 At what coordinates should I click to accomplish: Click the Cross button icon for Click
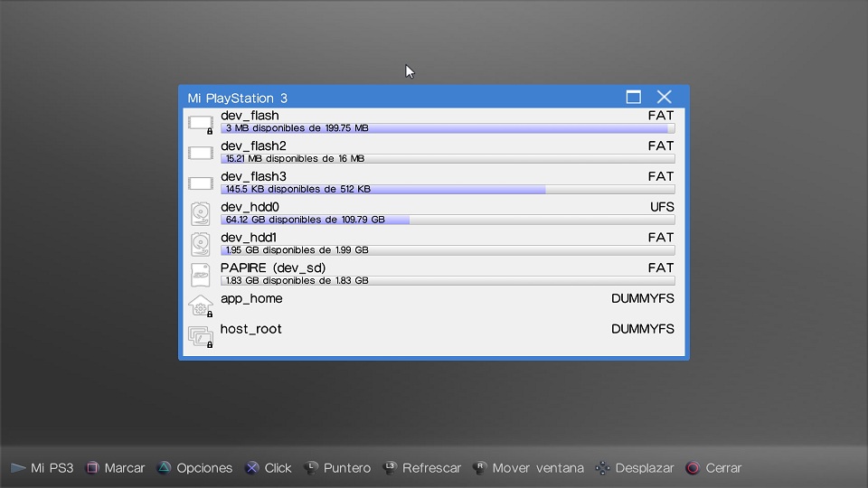[x=252, y=468]
